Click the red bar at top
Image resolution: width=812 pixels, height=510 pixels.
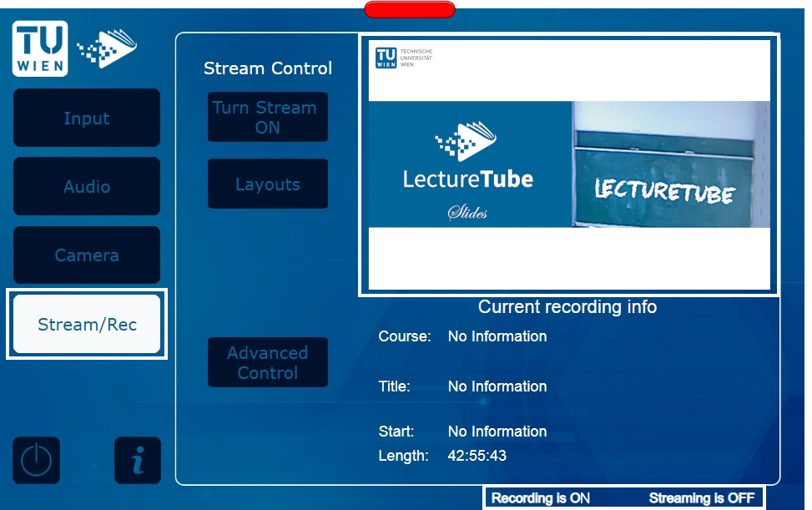point(410,9)
